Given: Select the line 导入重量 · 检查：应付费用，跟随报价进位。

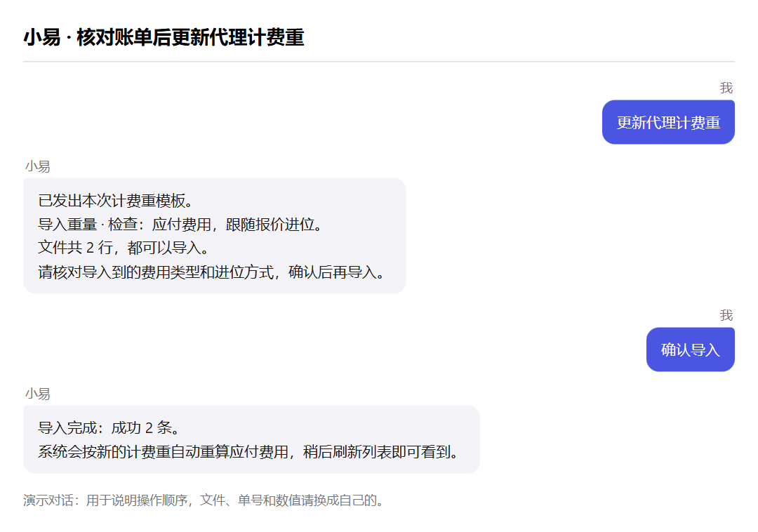Looking at the screenshot, I should (x=180, y=224).
